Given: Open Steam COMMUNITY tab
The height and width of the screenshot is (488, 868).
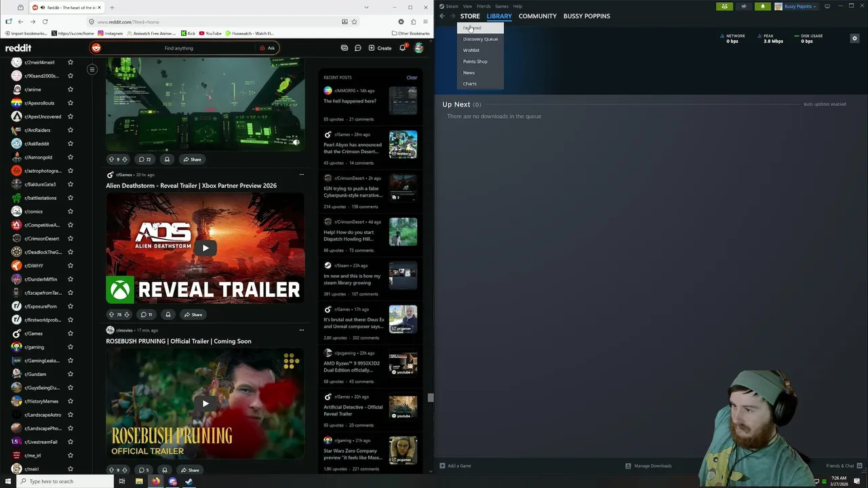Looking at the screenshot, I should (x=538, y=16).
